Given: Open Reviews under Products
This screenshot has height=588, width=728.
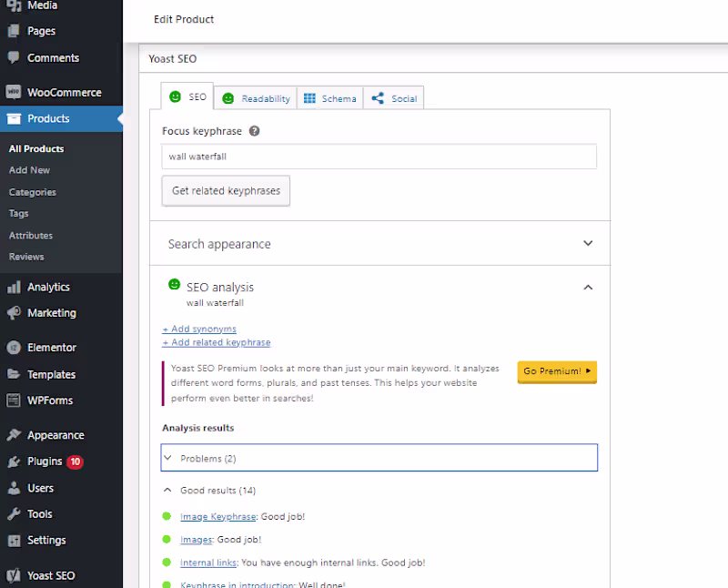Looking at the screenshot, I should point(26,257).
